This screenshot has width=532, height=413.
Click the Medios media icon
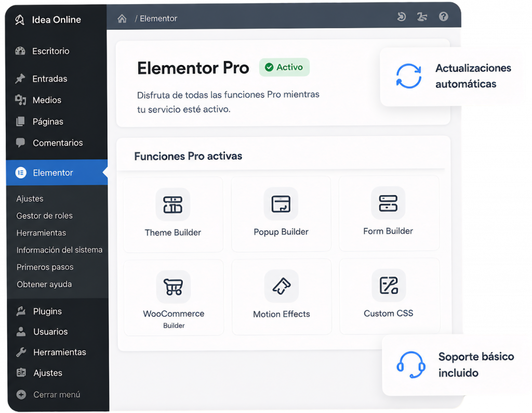pyautogui.click(x=20, y=100)
